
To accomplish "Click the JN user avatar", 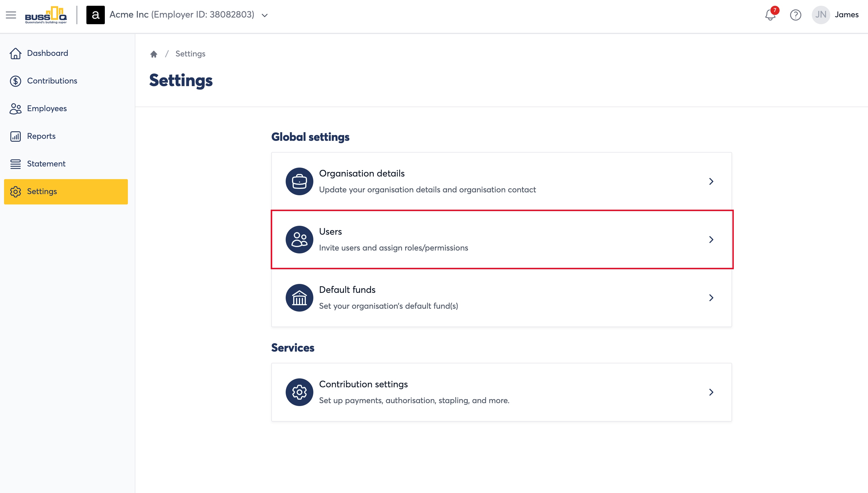I will click(x=820, y=15).
